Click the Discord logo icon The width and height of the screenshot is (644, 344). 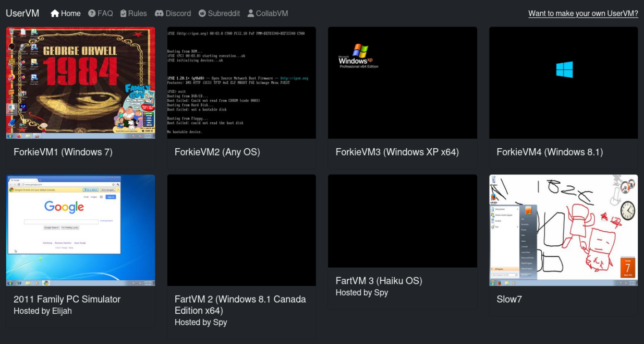coord(159,14)
